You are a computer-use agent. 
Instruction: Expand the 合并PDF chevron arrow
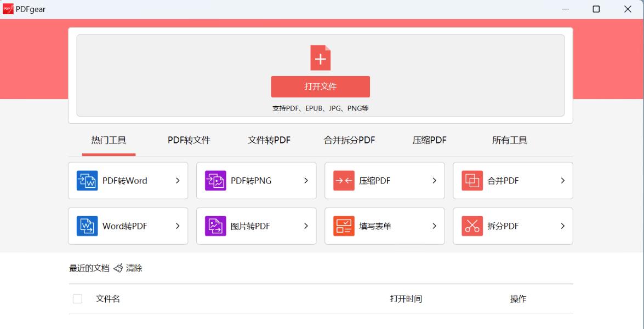tap(563, 181)
